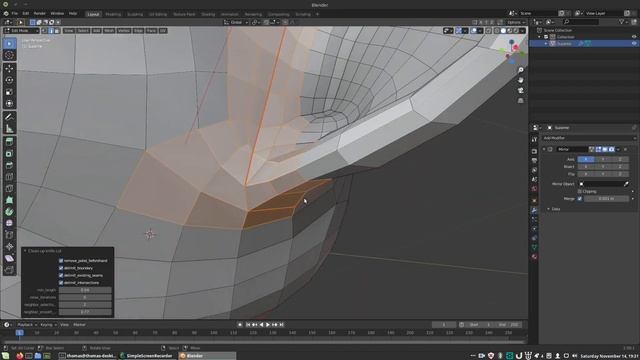
Task: Open the Face menu in viewport header
Action: 151,31
